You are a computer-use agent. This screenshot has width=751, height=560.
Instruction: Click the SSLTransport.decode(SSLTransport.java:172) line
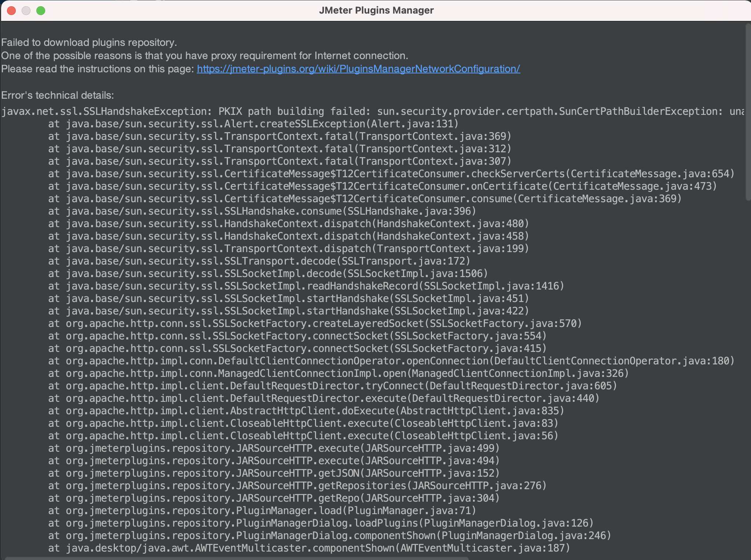[259, 261]
